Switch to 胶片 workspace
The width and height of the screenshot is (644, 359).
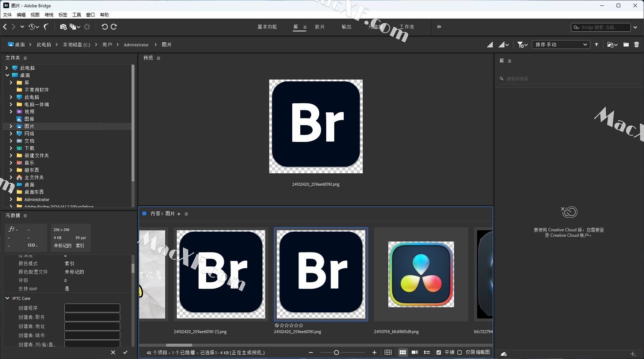320,27
